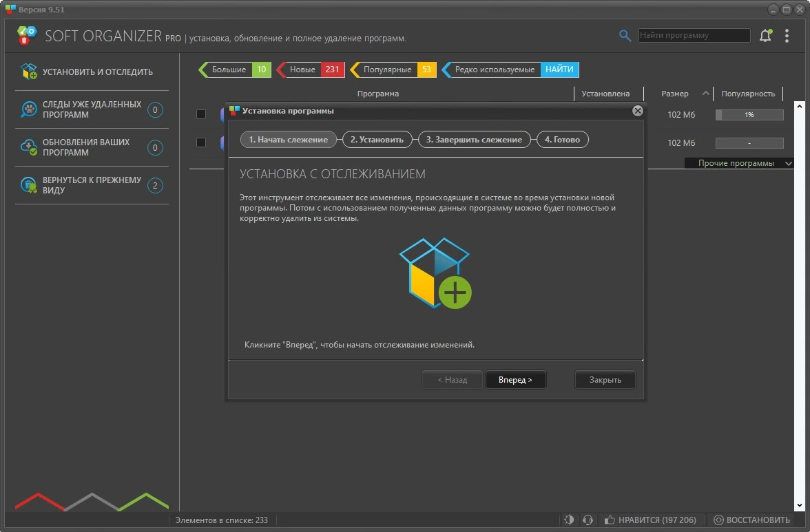
Task: Click the box with plus illustration in dialog
Action: [x=435, y=273]
